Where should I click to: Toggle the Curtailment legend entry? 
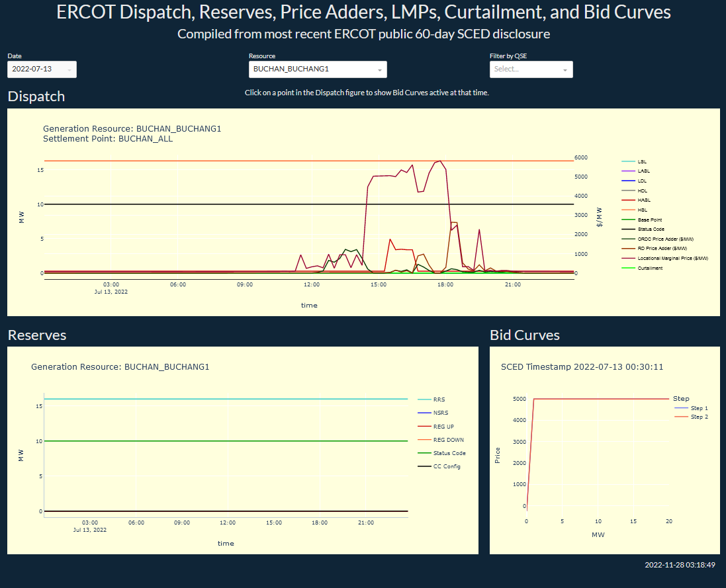(x=650, y=269)
